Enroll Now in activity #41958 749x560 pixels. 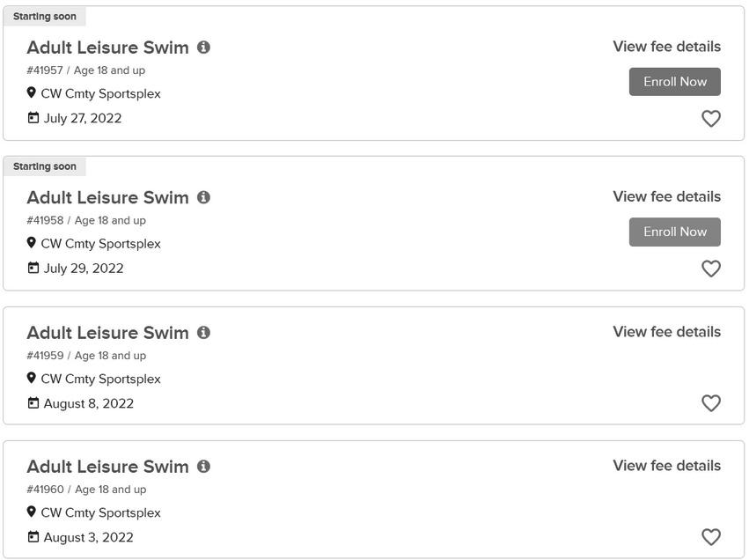[x=674, y=232]
